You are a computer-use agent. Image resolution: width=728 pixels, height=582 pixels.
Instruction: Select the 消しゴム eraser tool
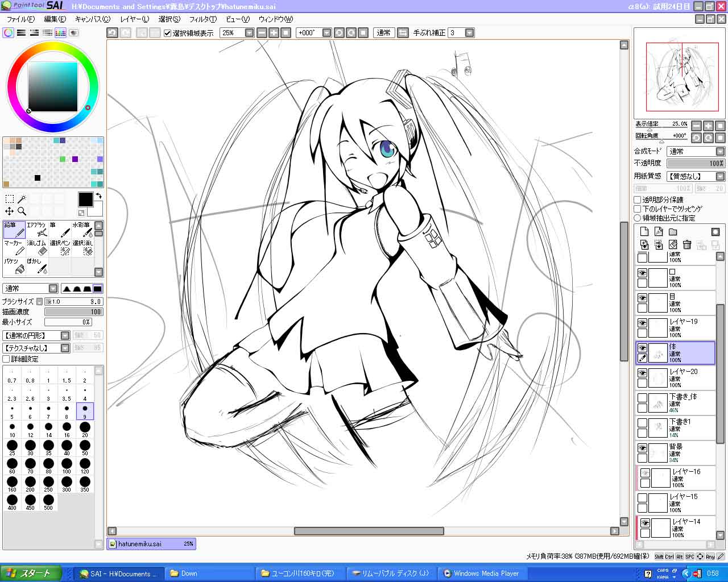[37, 248]
